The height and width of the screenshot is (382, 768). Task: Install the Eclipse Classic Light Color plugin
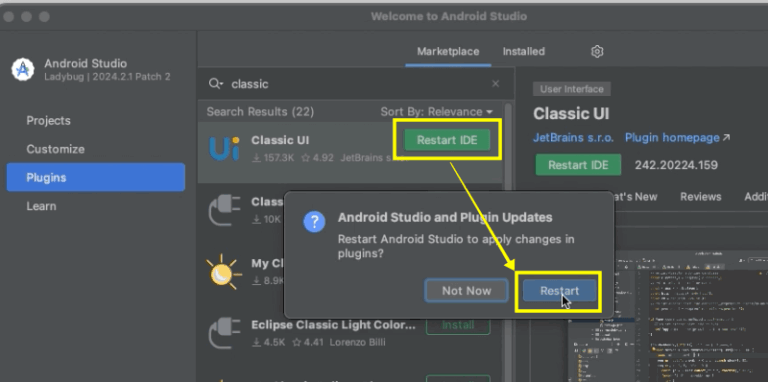458,325
